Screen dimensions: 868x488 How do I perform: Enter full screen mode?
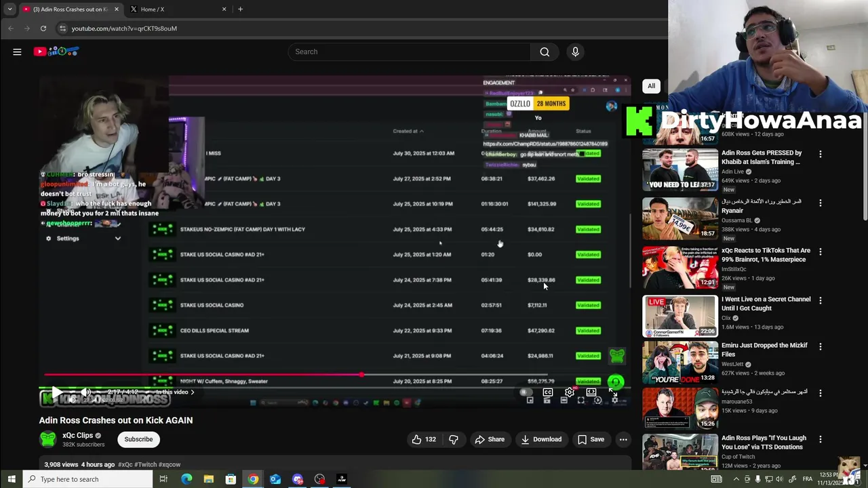pyautogui.click(x=613, y=392)
